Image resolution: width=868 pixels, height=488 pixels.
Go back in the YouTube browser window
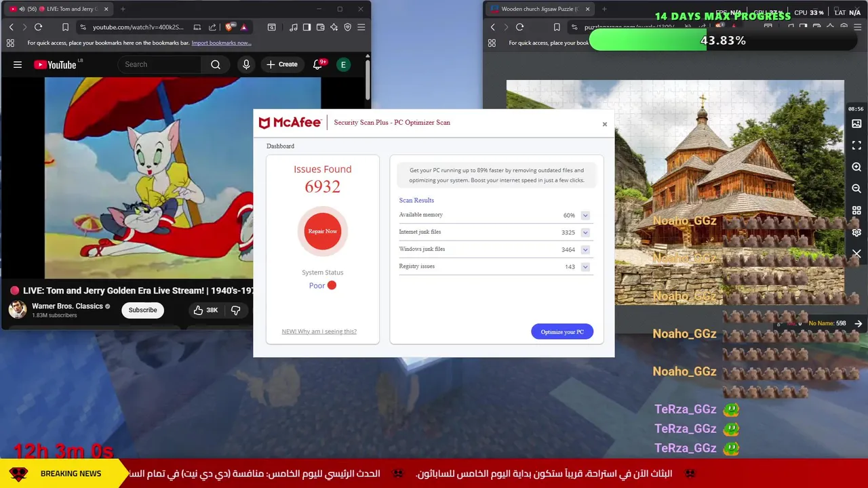point(11,27)
